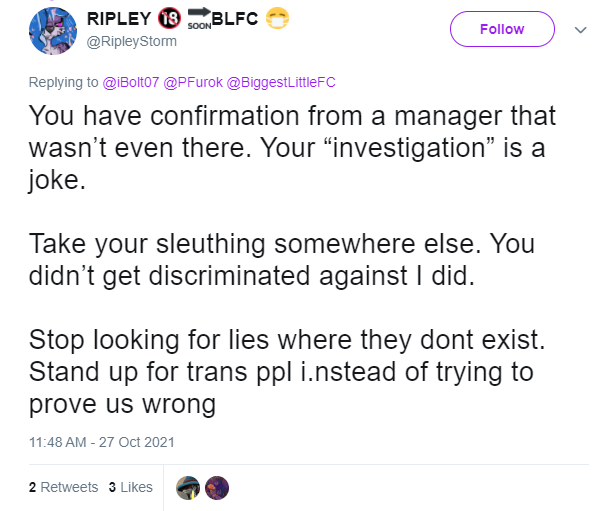Screen dimensions: 600x511
Task: Open the @PFurok mention link
Action: (x=193, y=82)
